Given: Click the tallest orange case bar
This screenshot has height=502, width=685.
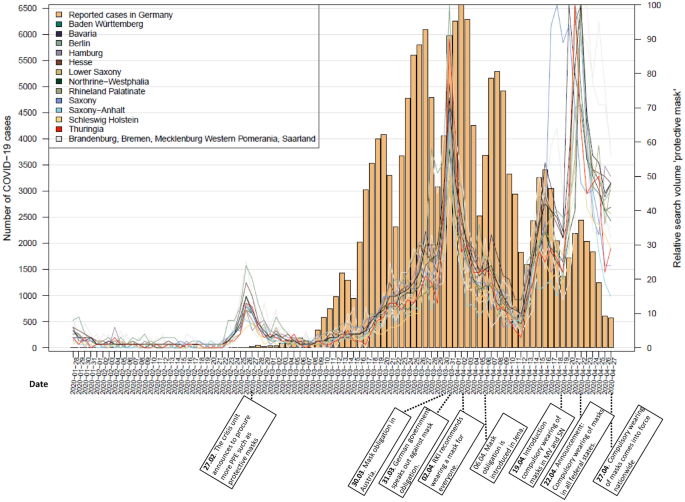Looking at the screenshot, I should pyautogui.click(x=461, y=176).
